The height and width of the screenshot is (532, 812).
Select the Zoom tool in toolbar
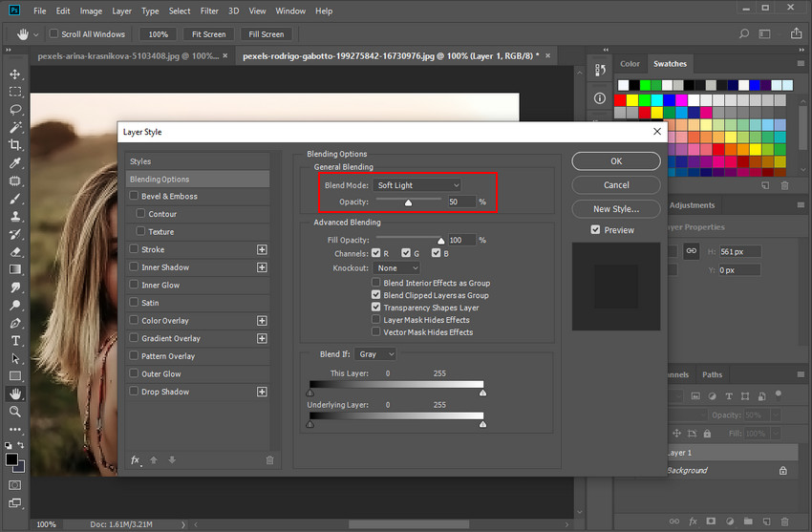tap(15, 412)
